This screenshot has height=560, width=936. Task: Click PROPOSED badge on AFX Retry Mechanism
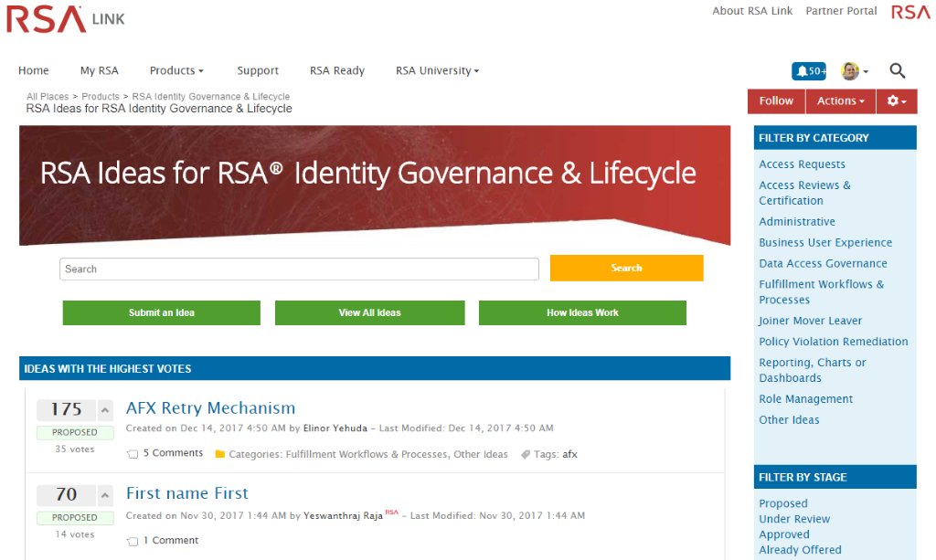(x=75, y=432)
